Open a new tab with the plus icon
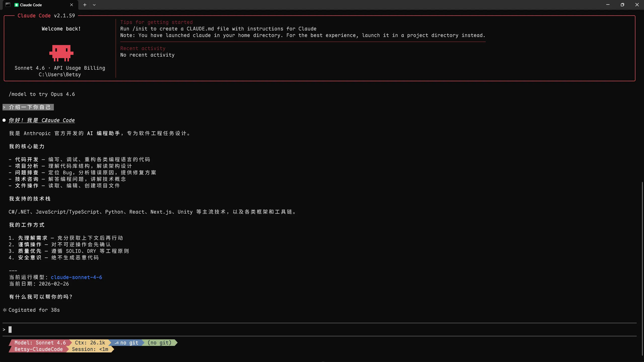The width and height of the screenshot is (644, 362). point(85,5)
